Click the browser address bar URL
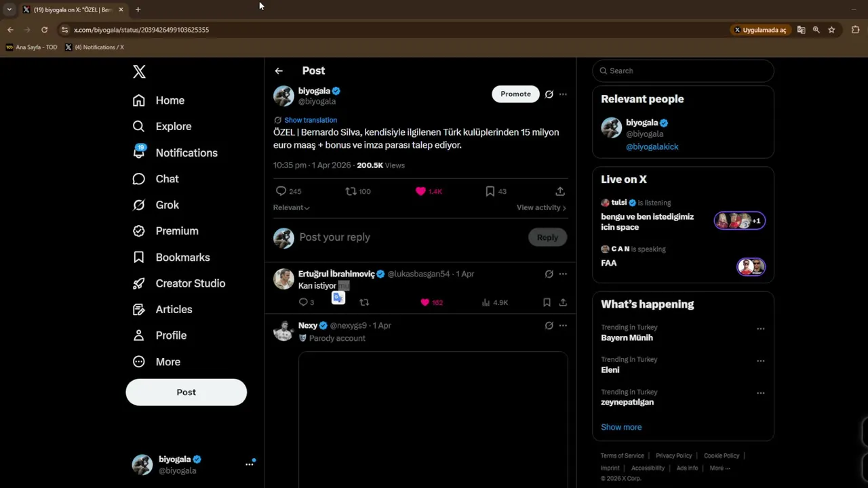 (x=141, y=30)
